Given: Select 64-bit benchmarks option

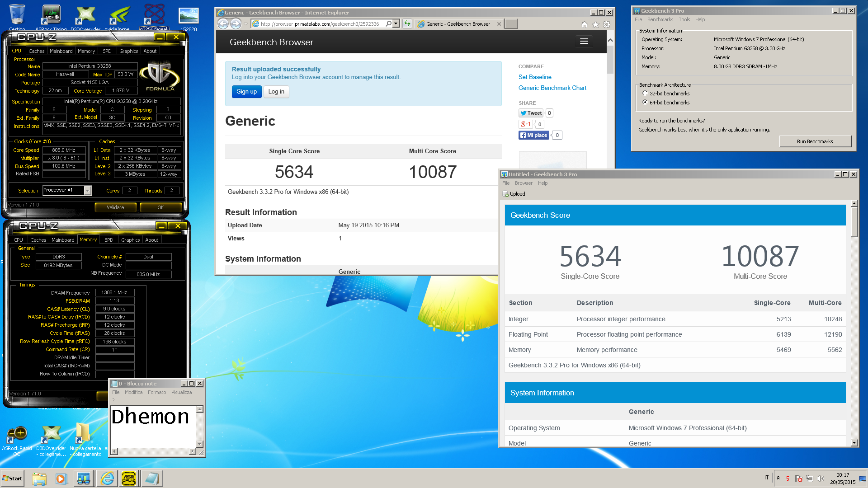Looking at the screenshot, I should click(x=645, y=103).
